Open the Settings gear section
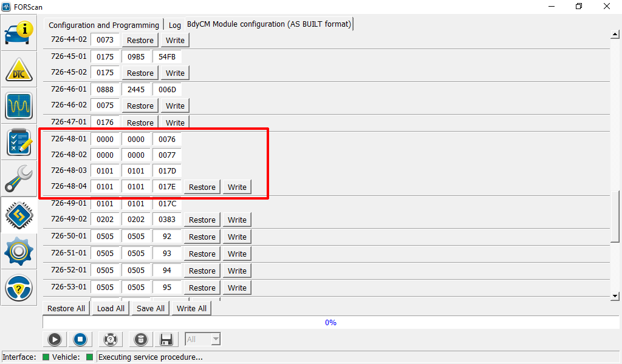The width and height of the screenshot is (622, 364). pos(19,252)
